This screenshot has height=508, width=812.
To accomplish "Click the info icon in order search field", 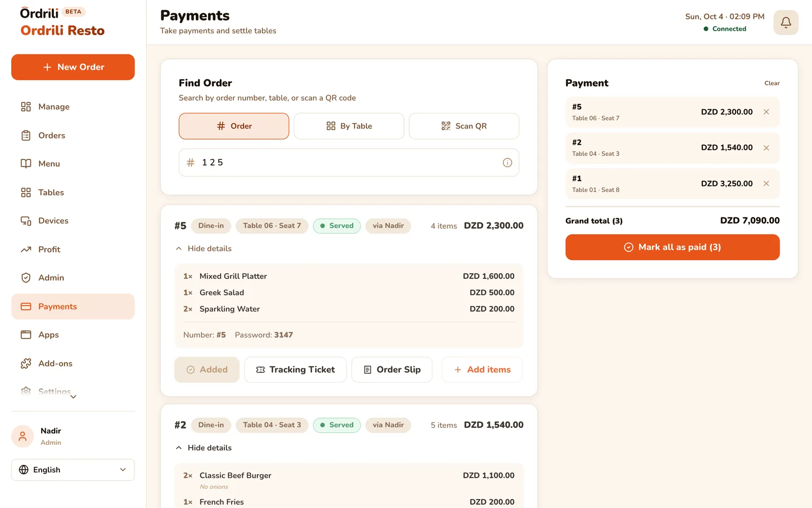I will [x=507, y=163].
